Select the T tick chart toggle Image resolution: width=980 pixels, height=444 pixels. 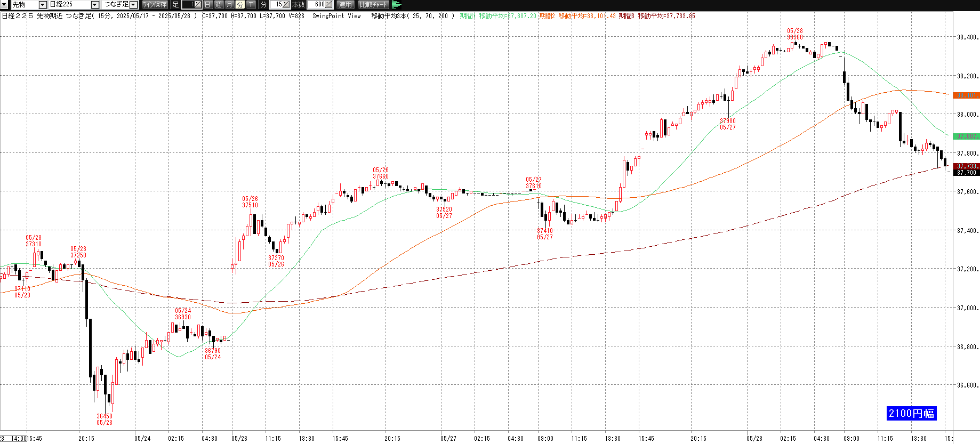click(x=251, y=5)
